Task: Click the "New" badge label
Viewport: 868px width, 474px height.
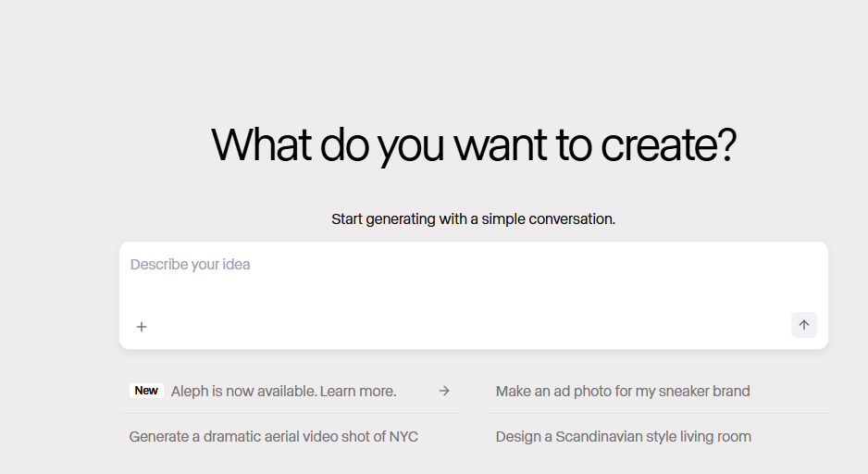Action: pos(146,391)
